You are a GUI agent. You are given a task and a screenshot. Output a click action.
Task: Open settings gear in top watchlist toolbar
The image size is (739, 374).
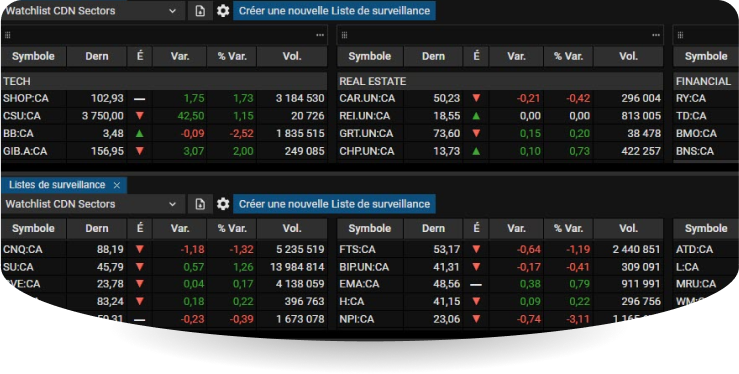tap(222, 10)
